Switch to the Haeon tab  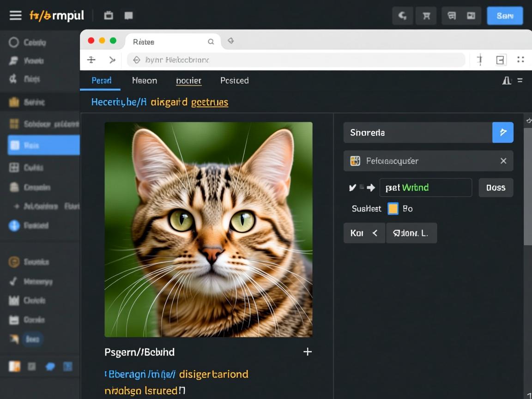pyautogui.click(x=145, y=80)
